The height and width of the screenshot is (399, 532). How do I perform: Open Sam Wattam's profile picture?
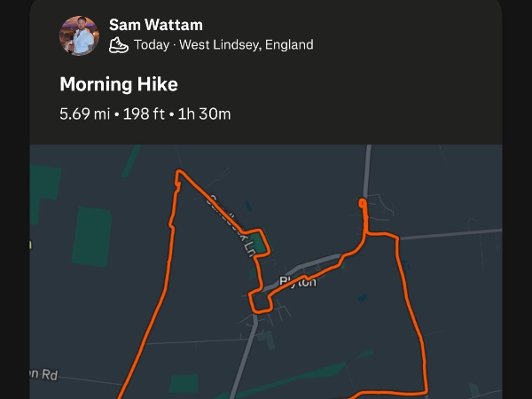79,35
